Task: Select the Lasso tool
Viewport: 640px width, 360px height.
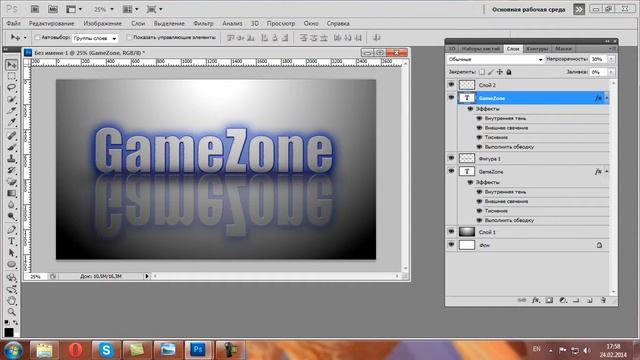Action: tap(11, 88)
